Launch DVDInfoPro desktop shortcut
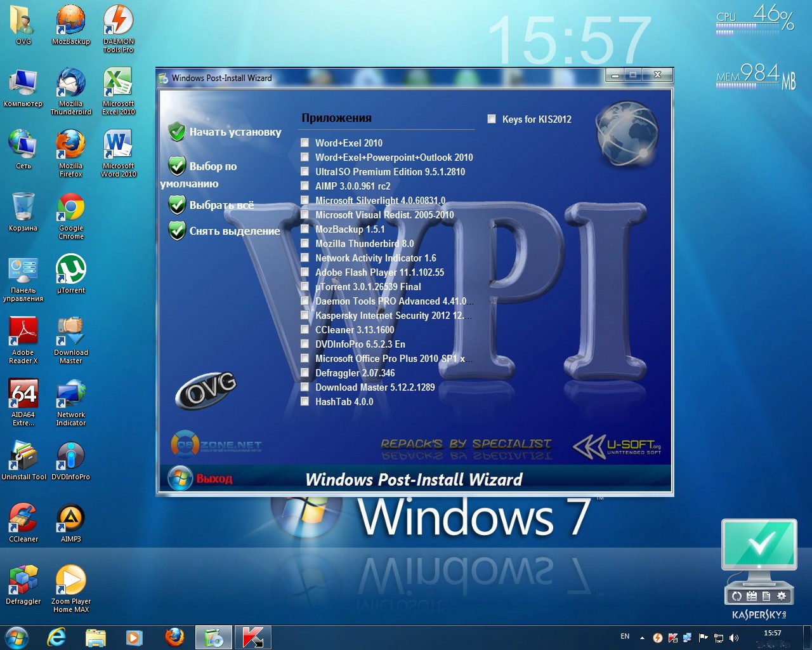This screenshot has height=650, width=812. point(71,461)
